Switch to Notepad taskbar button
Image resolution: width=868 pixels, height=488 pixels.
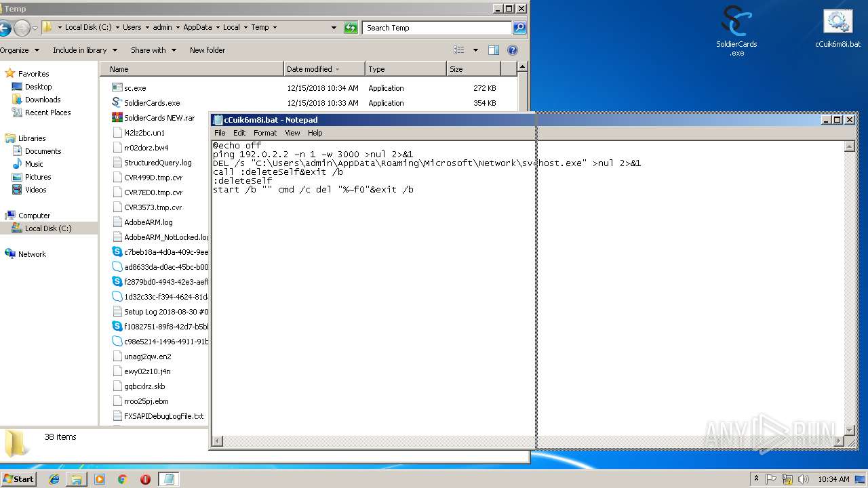pos(169,479)
